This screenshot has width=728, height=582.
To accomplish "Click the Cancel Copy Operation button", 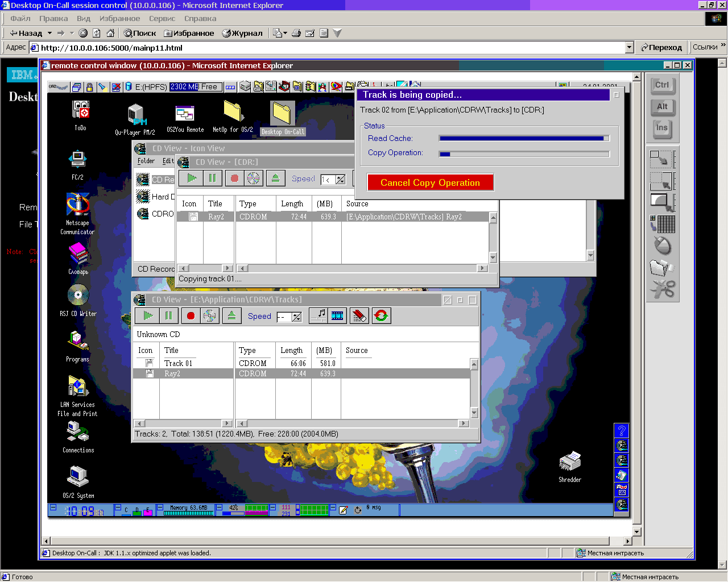I will point(430,182).
